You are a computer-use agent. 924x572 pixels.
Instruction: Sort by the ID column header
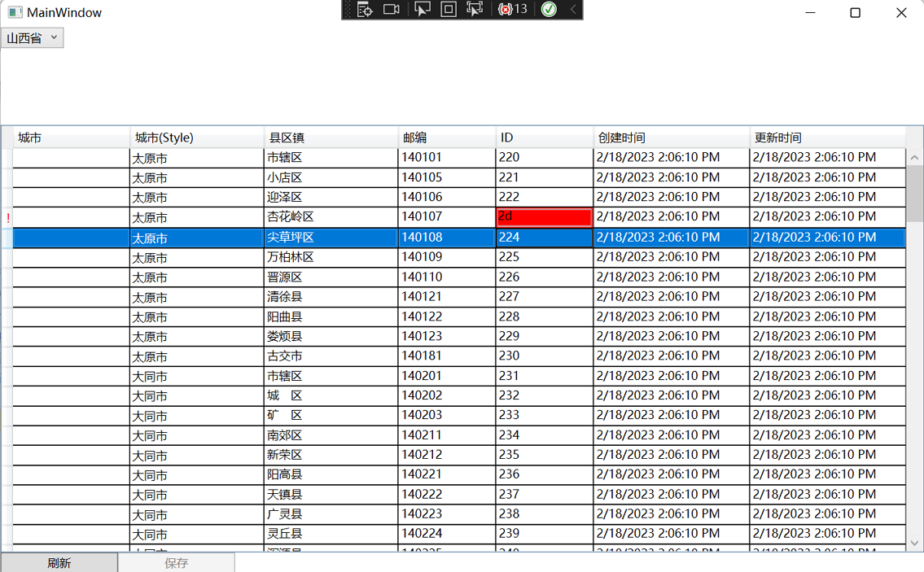pyautogui.click(x=545, y=138)
